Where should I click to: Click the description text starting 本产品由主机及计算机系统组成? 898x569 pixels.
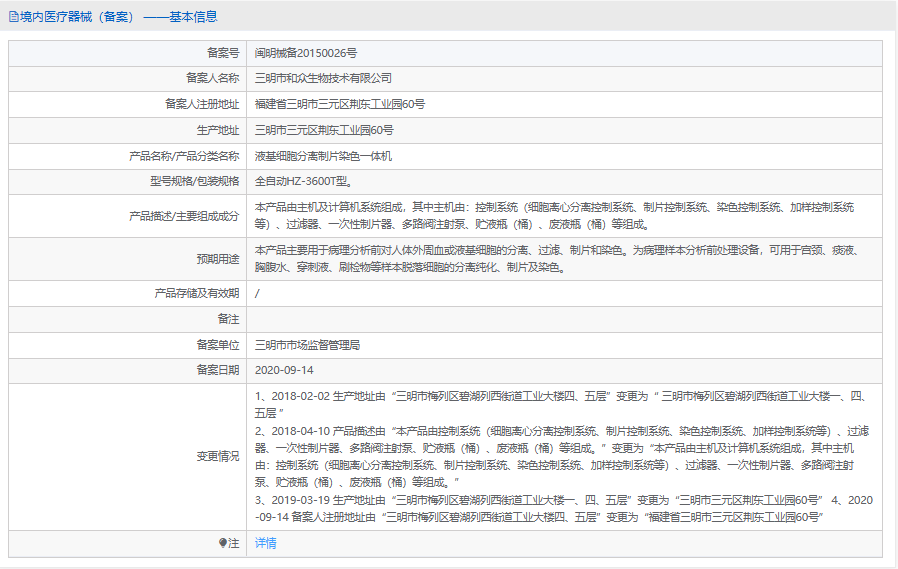click(x=554, y=216)
